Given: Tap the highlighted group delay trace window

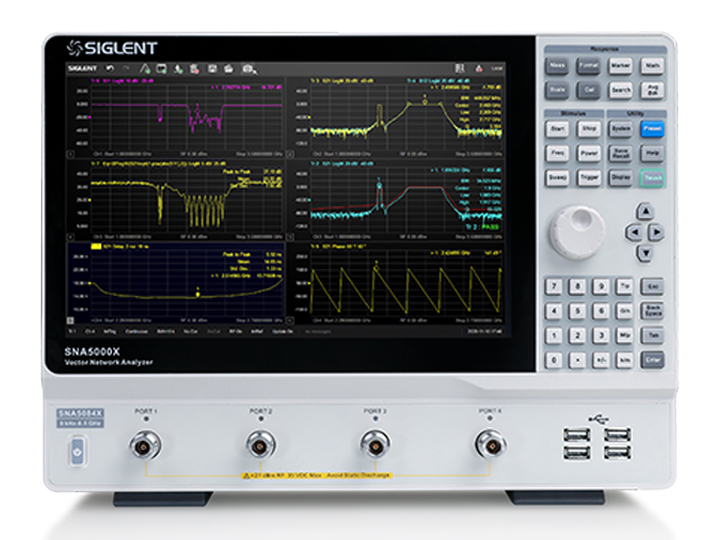Looking at the screenshot, I should (176, 283).
